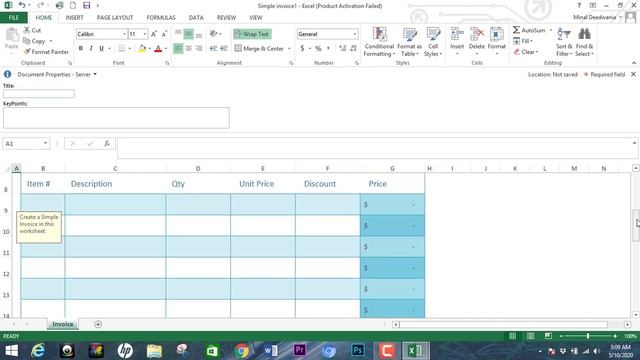Toggle Italic formatting
Screen dimensions: 640x360
pos(91,49)
